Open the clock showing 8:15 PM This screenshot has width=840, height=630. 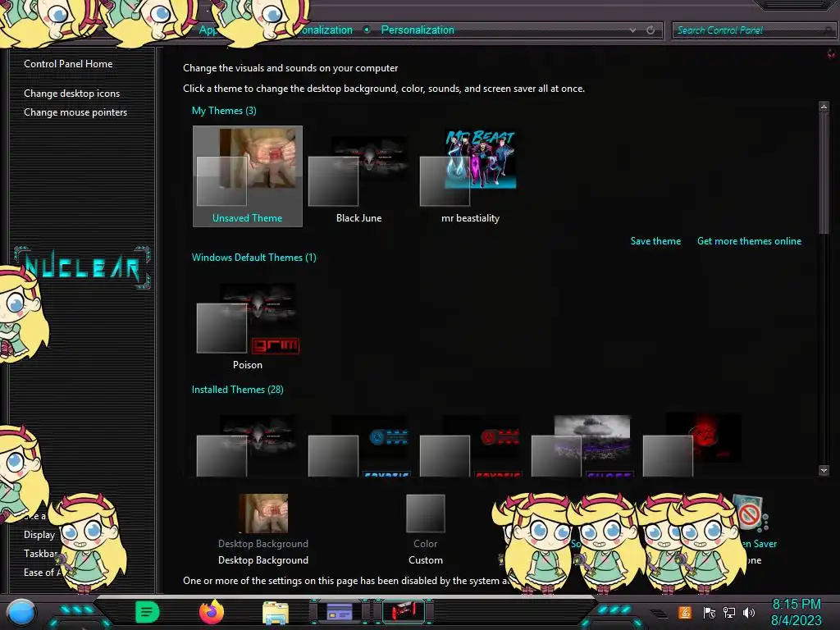point(796,612)
